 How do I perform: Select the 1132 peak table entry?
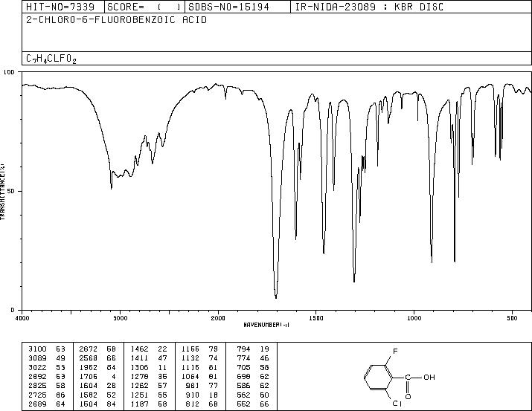point(199,358)
